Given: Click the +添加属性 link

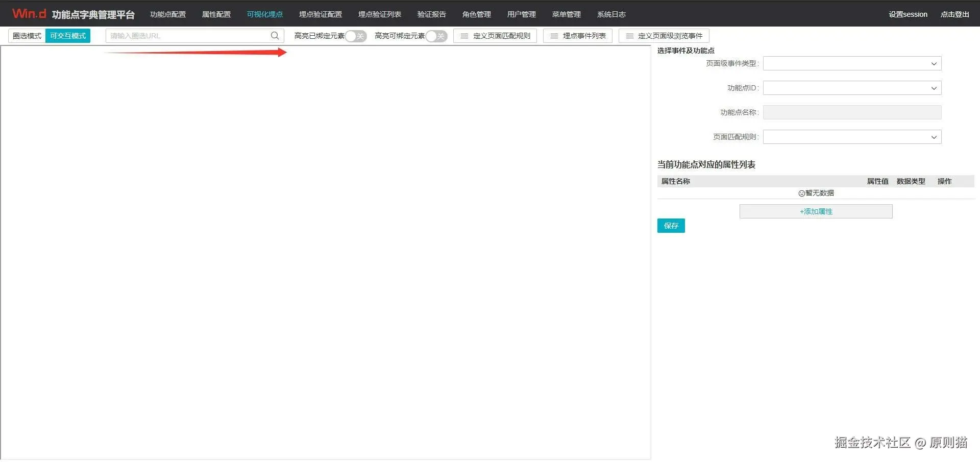Looking at the screenshot, I should point(815,211).
